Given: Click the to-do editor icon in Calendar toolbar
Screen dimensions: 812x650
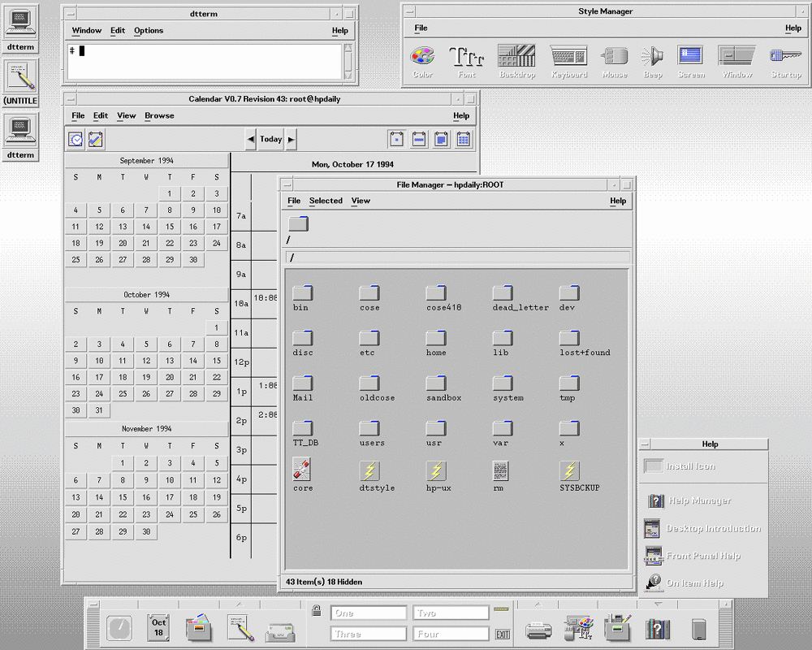Looking at the screenshot, I should tap(95, 140).
